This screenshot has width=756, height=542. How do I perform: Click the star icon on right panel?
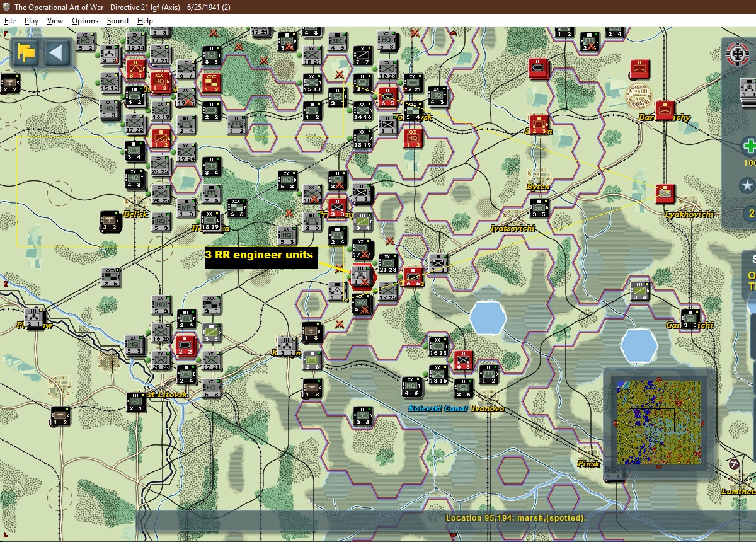(x=748, y=186)
